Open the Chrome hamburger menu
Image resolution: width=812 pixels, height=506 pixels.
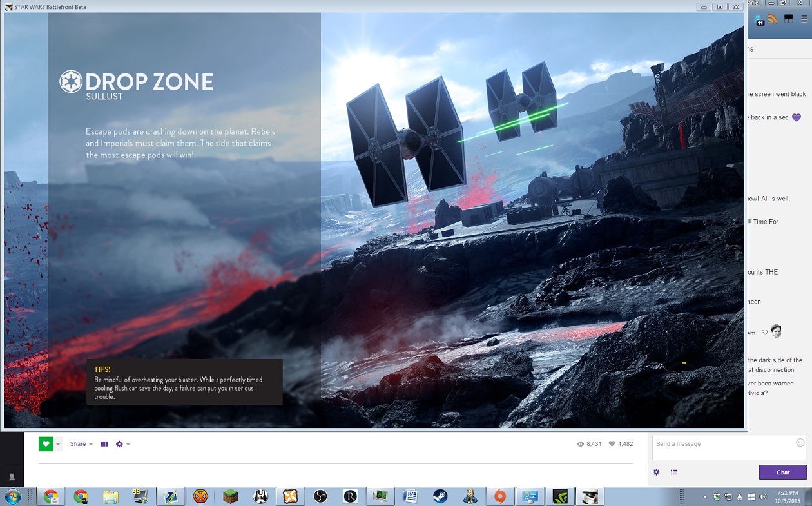[x=804, y=19]
